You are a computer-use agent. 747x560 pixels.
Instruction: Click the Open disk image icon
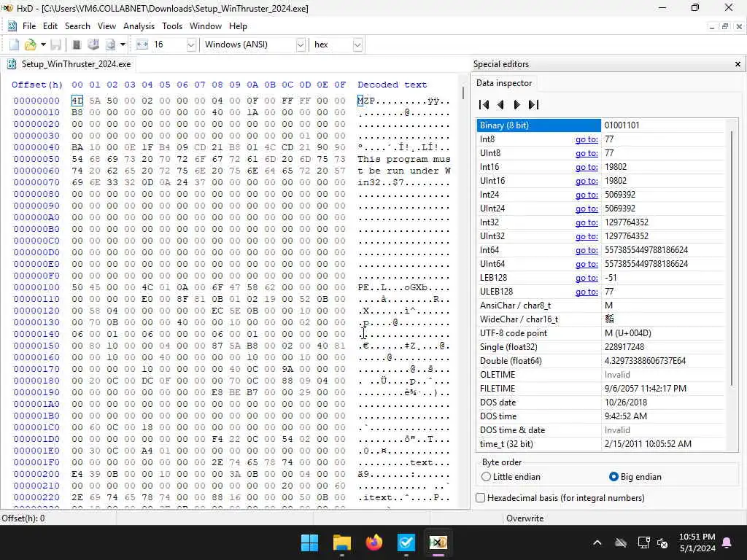click(111, 44)
